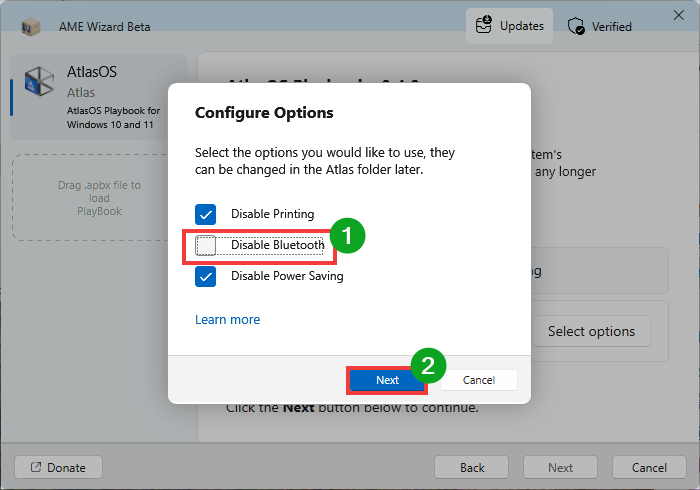The width and height of the screenshot is (700, 490).
Task: Click the blue Next button in the dialog
Action: point(387,380)
